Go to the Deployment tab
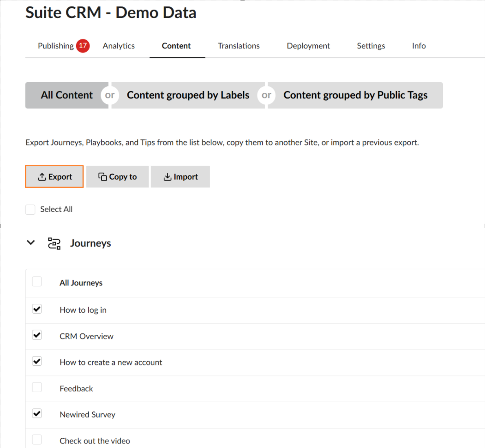This screenshot has width=485, height=448. pos(308,46)
